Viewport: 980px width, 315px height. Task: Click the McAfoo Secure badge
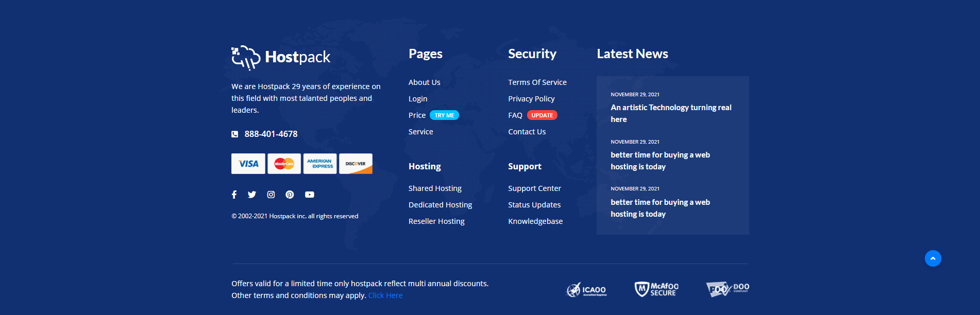[656, 289]
